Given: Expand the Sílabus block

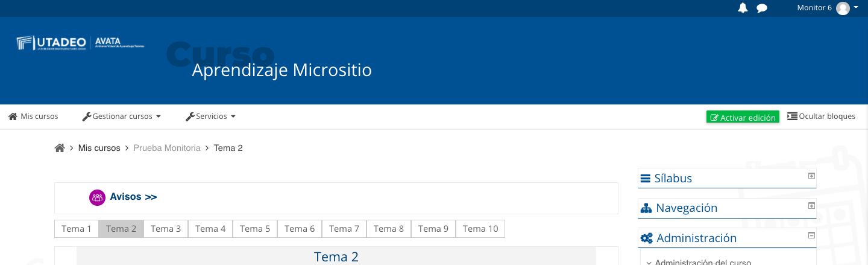Looking at the screenshot, I should [811, 176].
